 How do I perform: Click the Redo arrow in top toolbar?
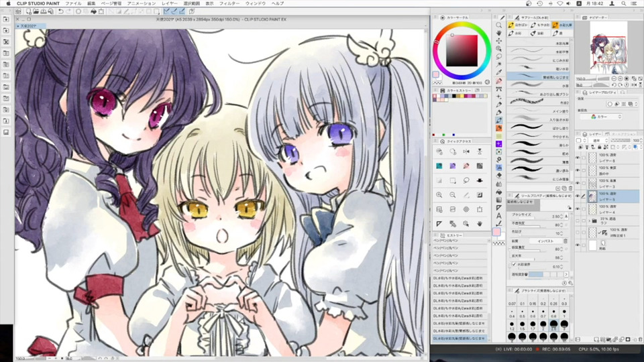pos(68,11)
